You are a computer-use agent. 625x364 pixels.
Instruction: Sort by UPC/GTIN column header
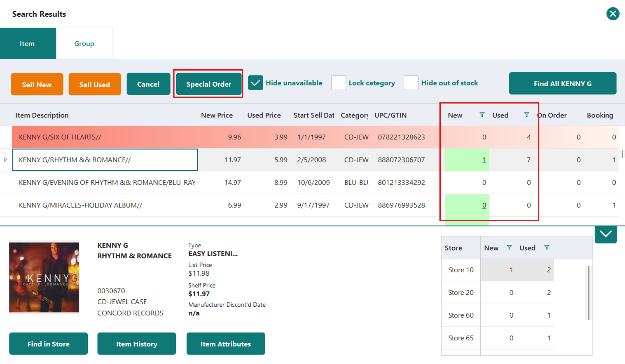[x=390, y=115]
